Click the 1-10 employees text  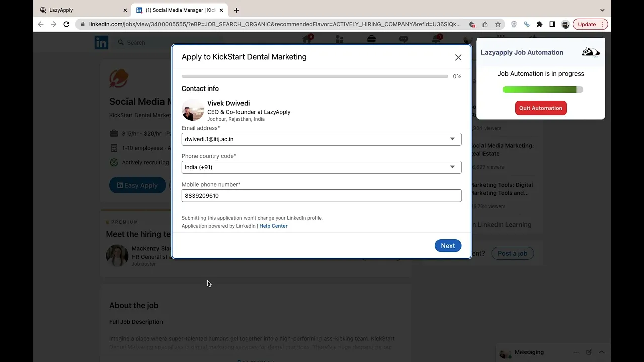[x=142, y=148]
